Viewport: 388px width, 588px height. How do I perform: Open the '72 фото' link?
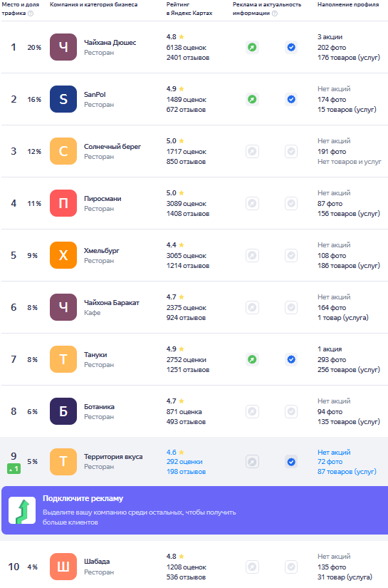[x=330, y=462]
